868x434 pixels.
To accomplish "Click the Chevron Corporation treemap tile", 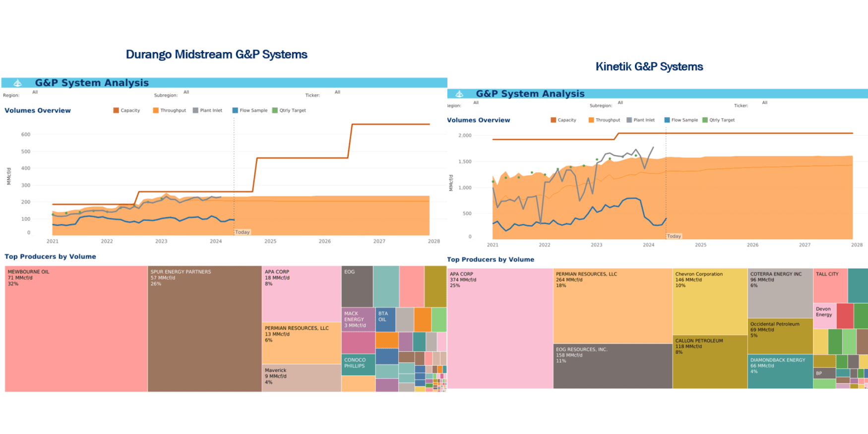I will [x=709, y=301].
